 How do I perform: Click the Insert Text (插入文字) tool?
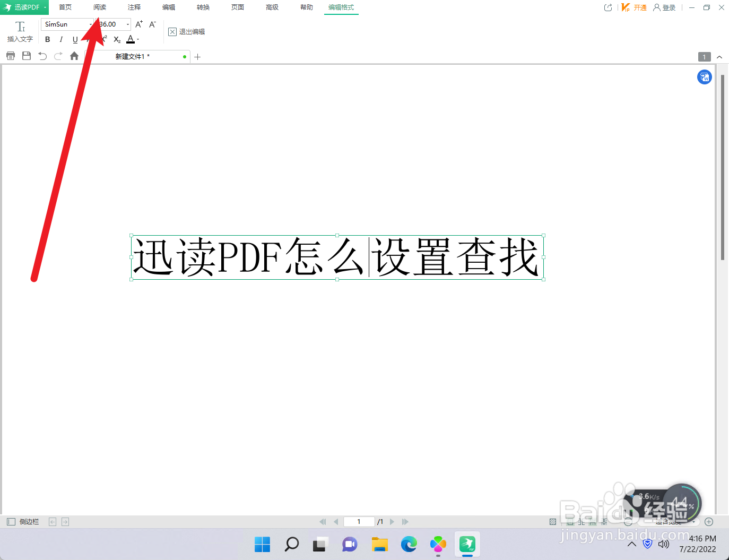(x=20, y=32)
